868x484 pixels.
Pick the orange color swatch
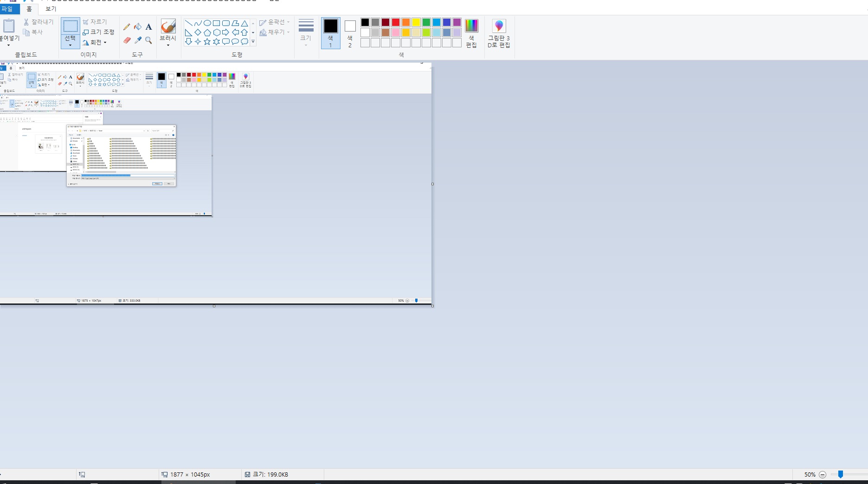click(406, 22)
